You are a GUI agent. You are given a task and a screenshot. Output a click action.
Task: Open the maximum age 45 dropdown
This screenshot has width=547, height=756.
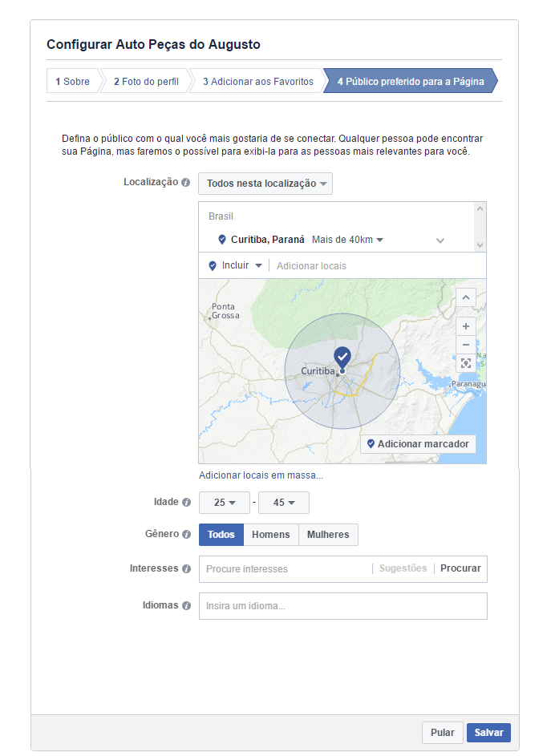coord(284,503)
